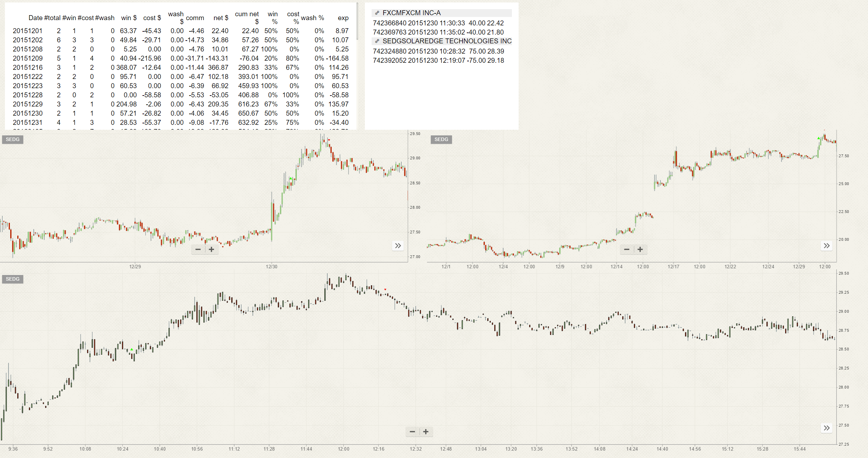Click cum net value 650.67

coord(249,113)
